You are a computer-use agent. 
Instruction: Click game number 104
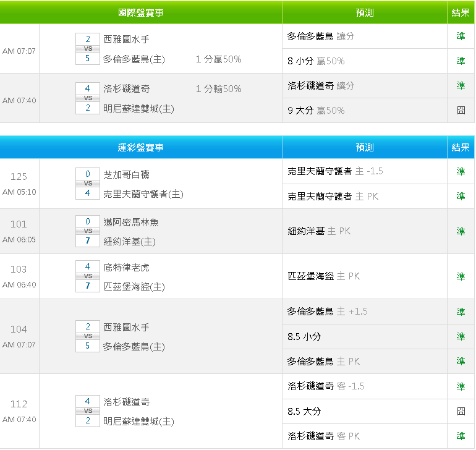point(19,329)
